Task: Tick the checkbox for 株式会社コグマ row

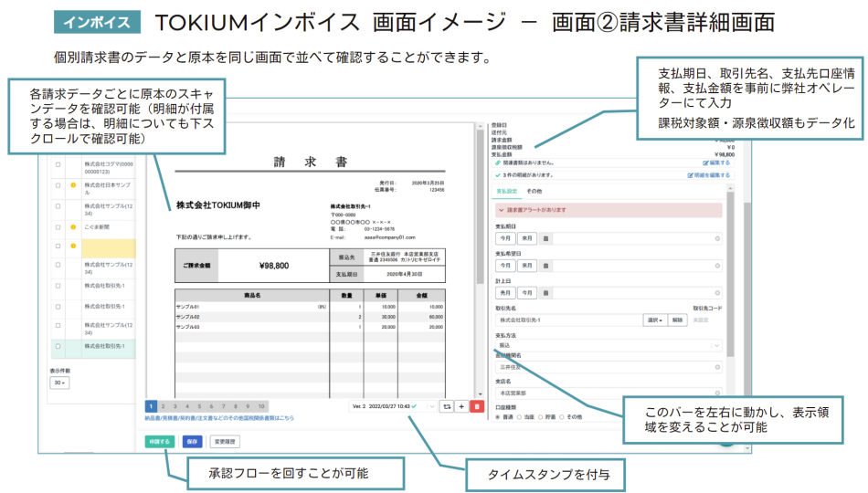Action: [x=58, y=164]
